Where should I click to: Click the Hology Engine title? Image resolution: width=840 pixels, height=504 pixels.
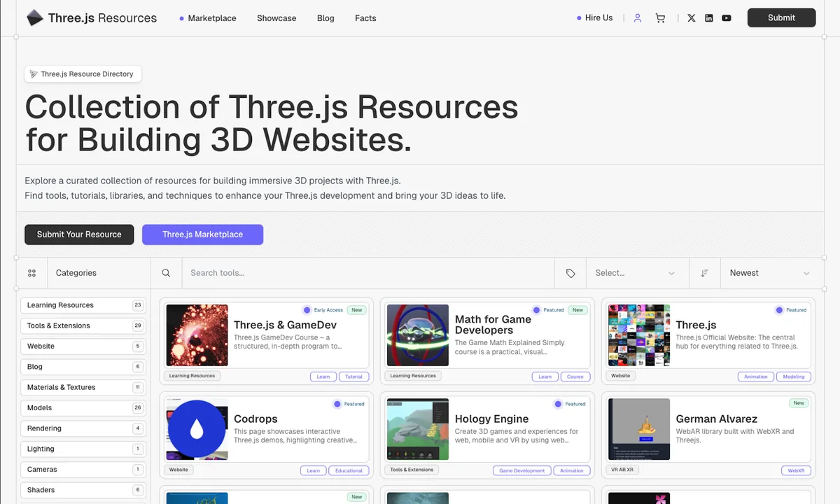pos(491,419)
